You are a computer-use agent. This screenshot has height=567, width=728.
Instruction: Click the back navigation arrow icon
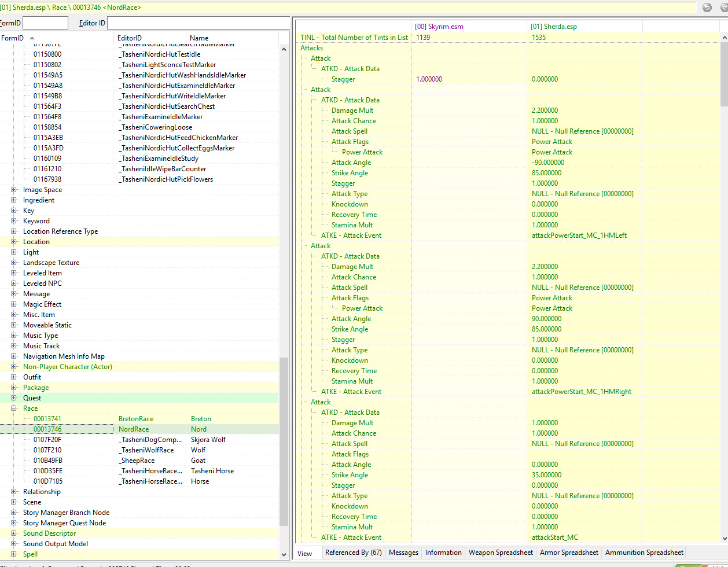click(x=707, y=8)
